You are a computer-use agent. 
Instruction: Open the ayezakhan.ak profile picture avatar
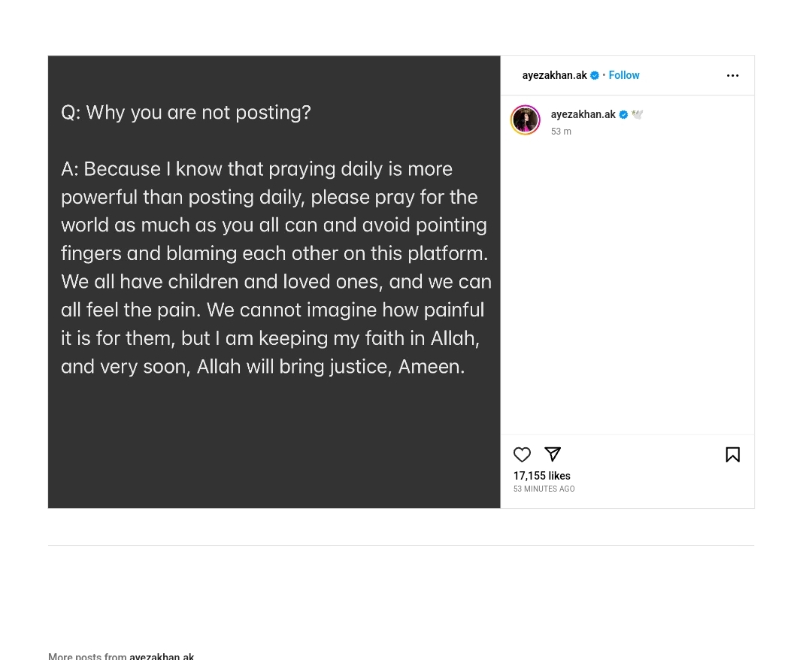click(x=526, y=120)
